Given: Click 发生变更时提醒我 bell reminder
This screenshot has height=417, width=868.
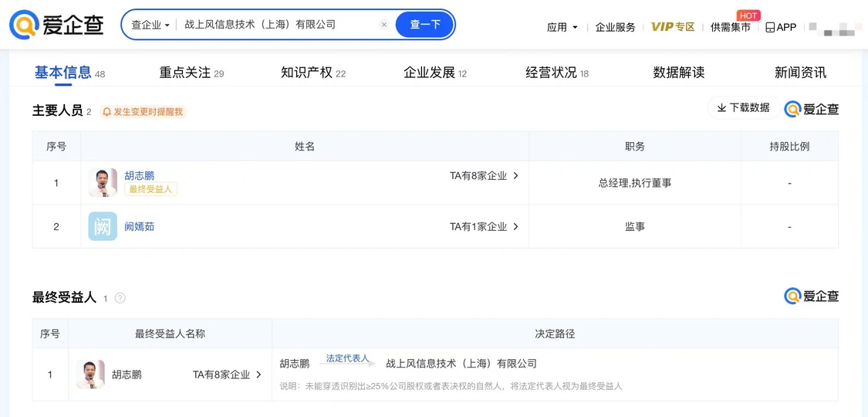Looking at the screenshot, I should 143,112.
